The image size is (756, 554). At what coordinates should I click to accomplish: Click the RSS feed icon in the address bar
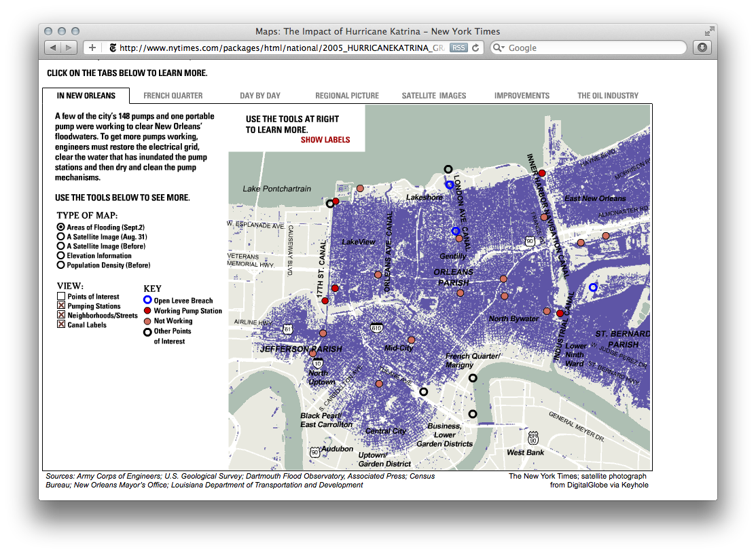pyautogui.click(x=459, y=48)
